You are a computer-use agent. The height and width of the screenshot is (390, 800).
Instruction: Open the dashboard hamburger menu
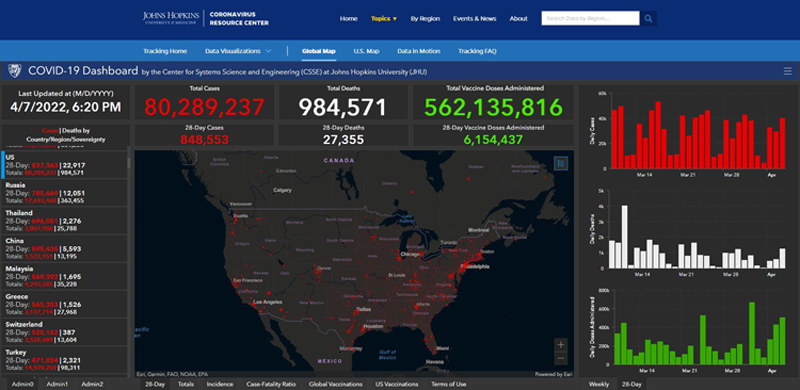pos(788,71)
